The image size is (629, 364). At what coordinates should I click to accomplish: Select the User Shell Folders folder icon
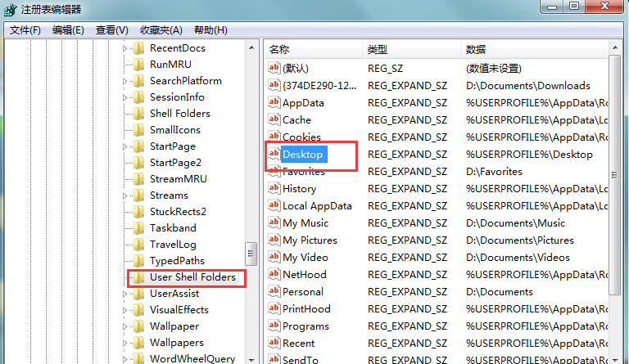tap(138, 277)
